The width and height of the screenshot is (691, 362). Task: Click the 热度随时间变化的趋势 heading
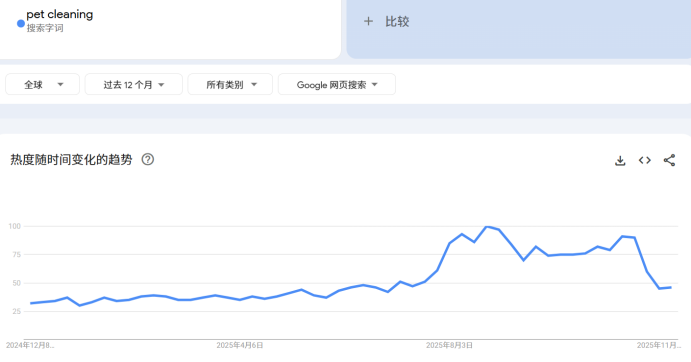pyautogui.click(x=71, y=160)
